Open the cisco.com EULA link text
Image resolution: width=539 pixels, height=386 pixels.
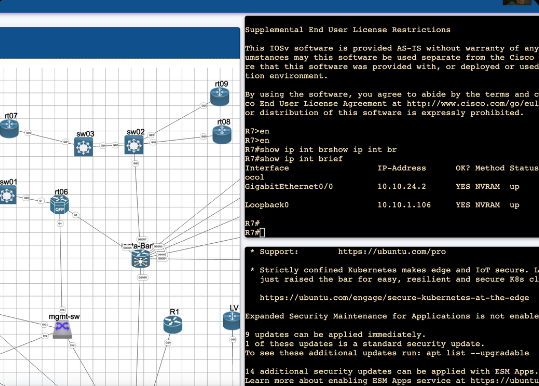[x=473, y=103]
